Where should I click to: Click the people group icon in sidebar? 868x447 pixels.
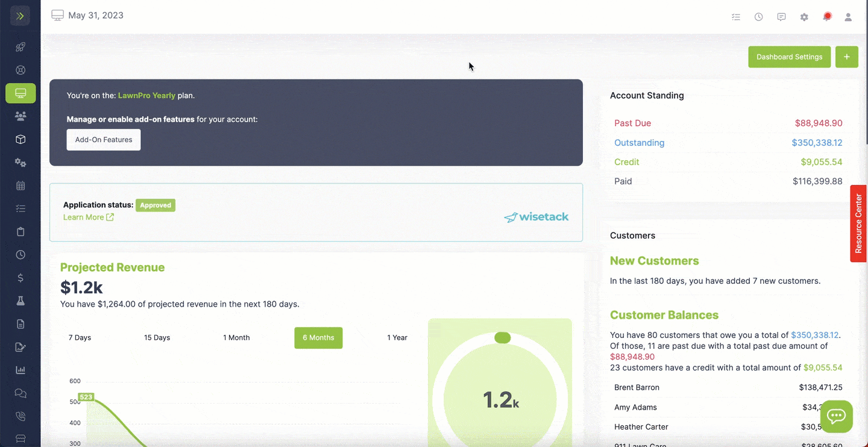click(x=20, y=116)
